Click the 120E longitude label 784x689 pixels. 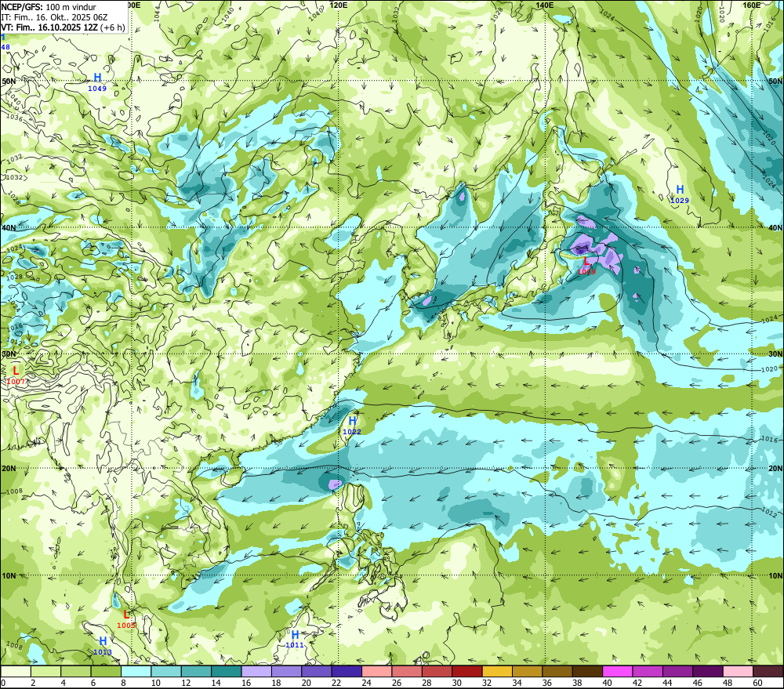click(x=339, y=5)
